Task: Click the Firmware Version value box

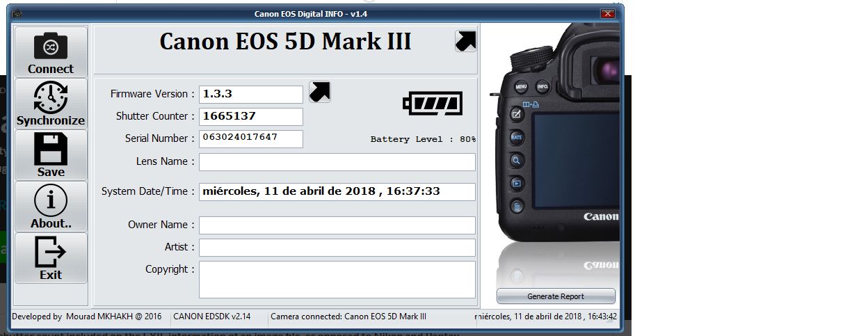Action: pos(251,94)
